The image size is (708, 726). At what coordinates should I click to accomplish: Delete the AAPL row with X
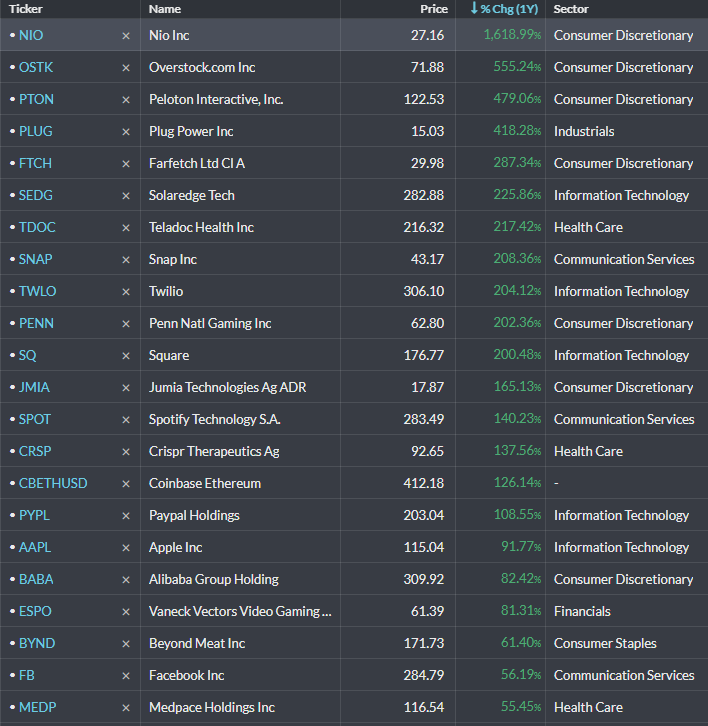click(126, 548)
